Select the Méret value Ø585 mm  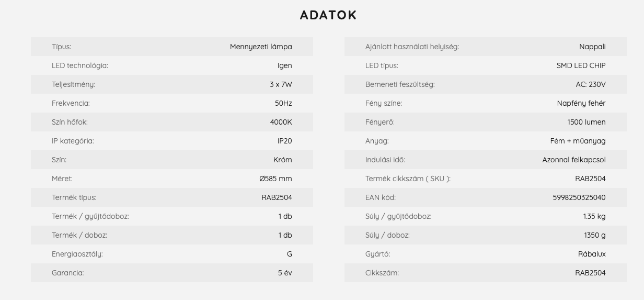pyautogui.click(x=275, y=179)
